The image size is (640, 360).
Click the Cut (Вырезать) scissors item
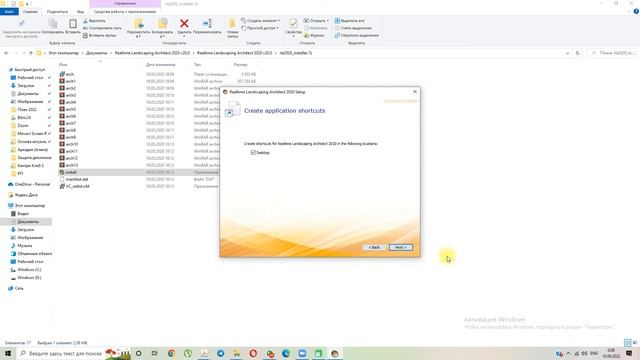pyautogui.click(x=95, y=20)
